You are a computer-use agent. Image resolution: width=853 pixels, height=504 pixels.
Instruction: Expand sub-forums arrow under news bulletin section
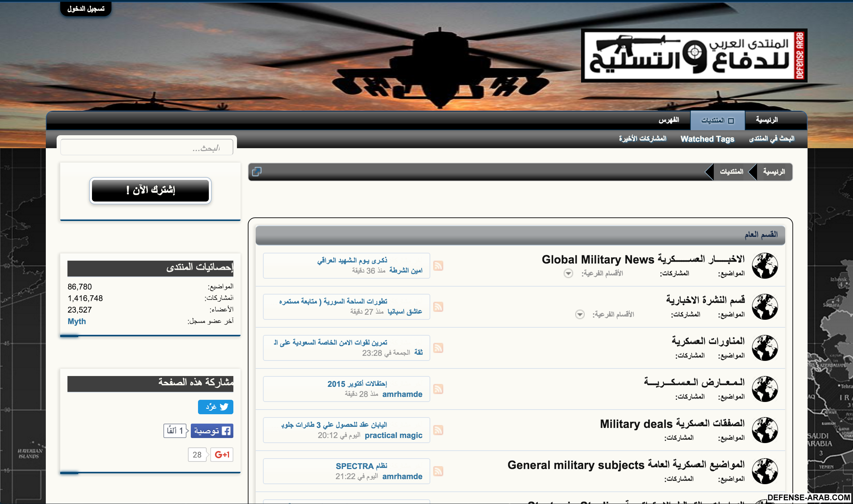580,314
